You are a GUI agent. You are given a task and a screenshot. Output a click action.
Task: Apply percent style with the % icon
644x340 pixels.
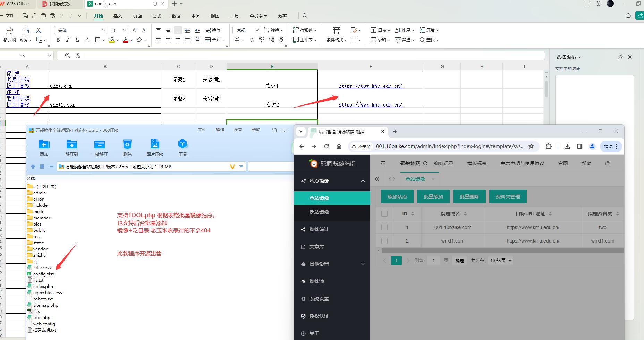pyautogui.click(x=252, y=40)
